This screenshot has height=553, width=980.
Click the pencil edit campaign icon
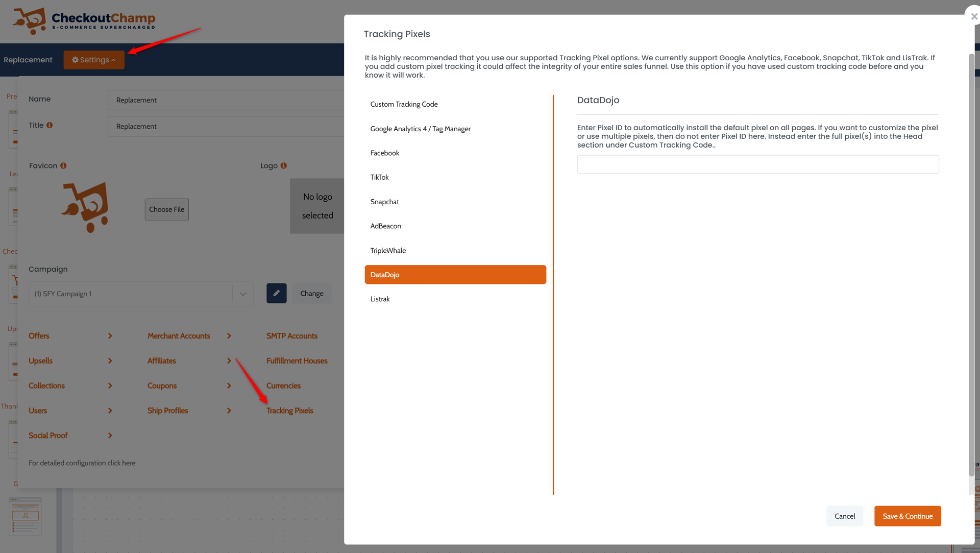coord(276,294)
